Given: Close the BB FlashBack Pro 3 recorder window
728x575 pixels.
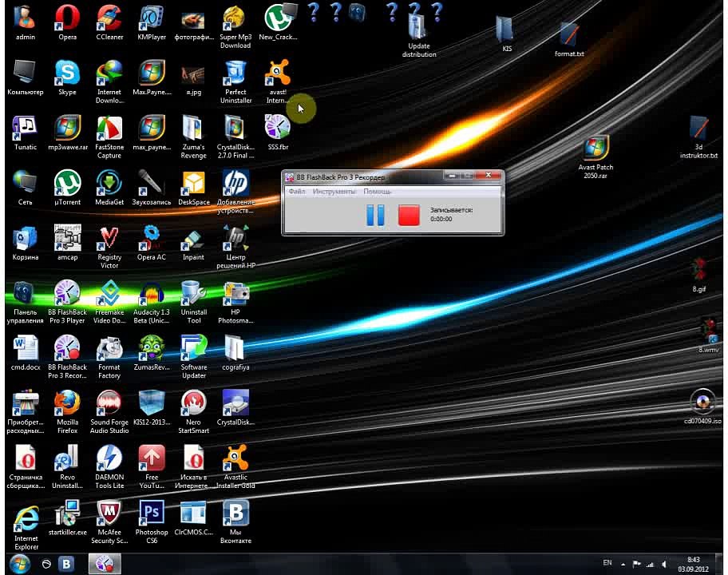Looking at the screenshot, I should point(489,175).
